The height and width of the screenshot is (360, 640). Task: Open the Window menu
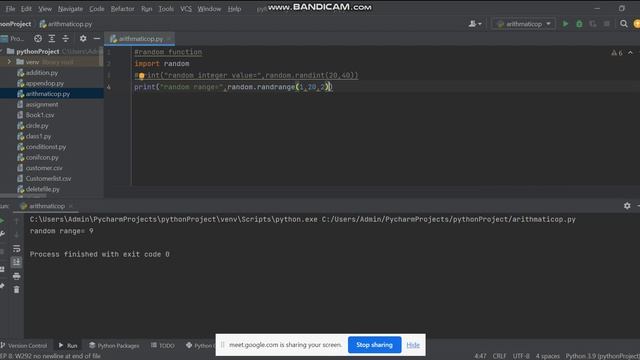209,9
